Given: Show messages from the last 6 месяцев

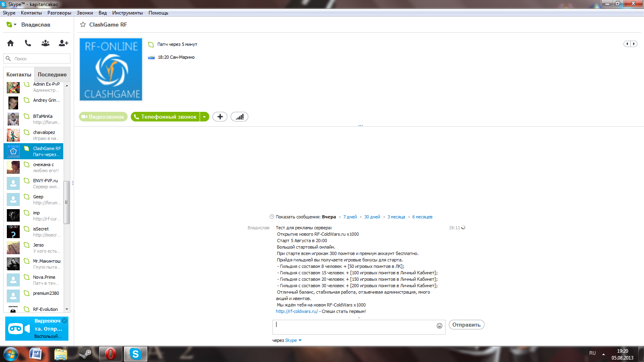Looking at the screenshot, I should (422, 217).
